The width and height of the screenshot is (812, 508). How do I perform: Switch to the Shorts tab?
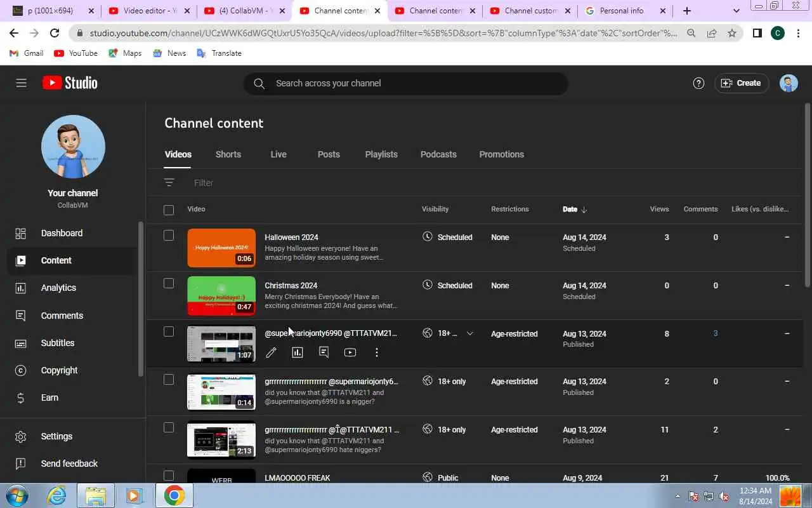click(x=228, y=154)
